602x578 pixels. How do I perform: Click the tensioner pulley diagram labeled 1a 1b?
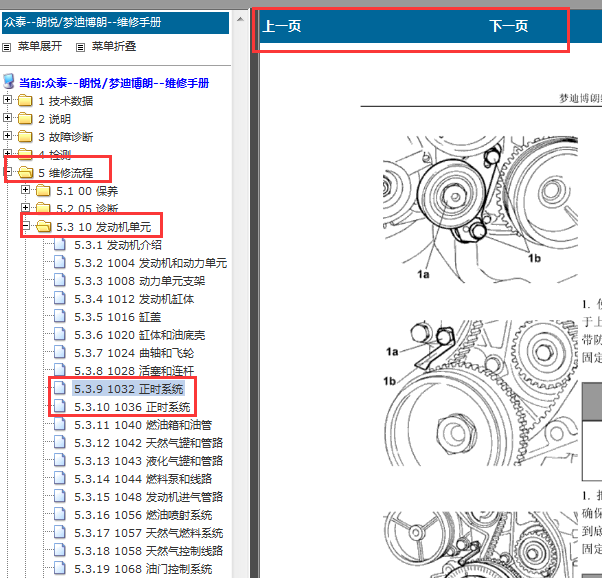pyautogui.click(x=480, y=209)
